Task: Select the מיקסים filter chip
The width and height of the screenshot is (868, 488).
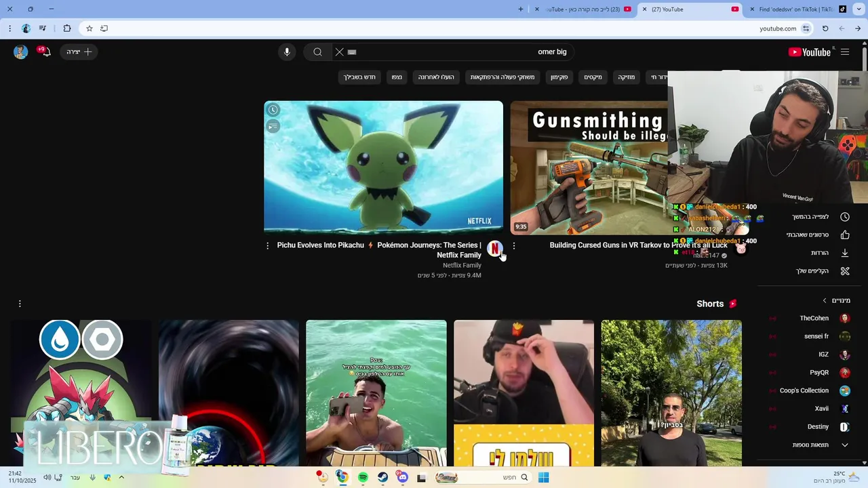Action: tap(593, 77)
